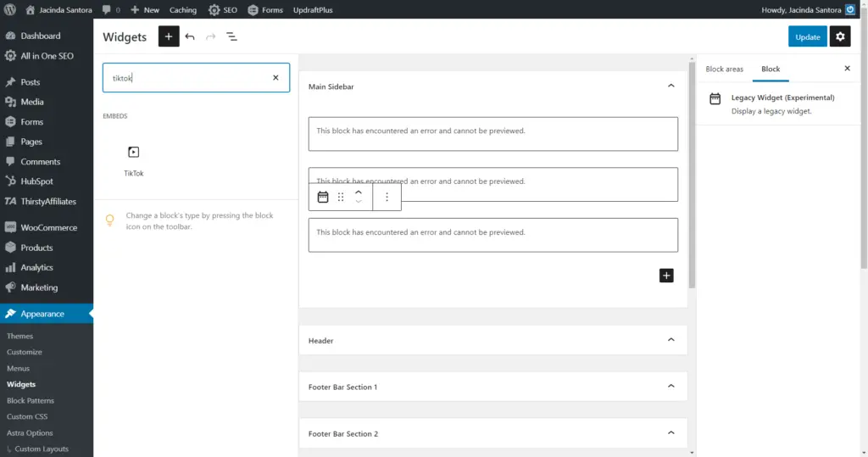Clear the tiktok search field
The width and height of the screenshot is (868, 457).
pos(275,78)
